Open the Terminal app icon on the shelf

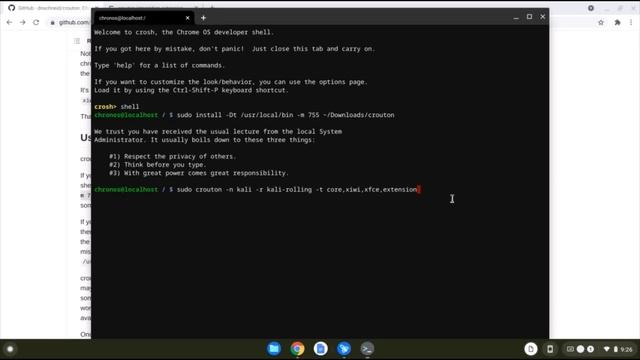click(367, 349)
